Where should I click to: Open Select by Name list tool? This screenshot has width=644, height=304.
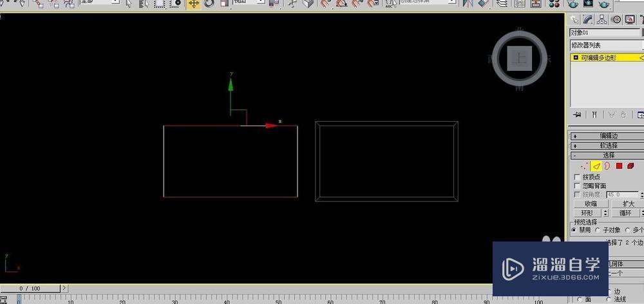144,4
